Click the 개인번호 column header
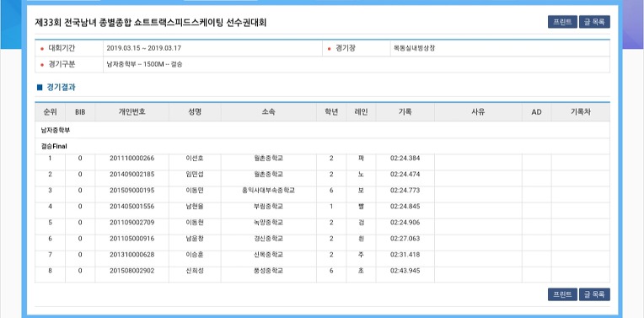Image resolution: width=644 pixels, height=318 pixels. (131, 111)
